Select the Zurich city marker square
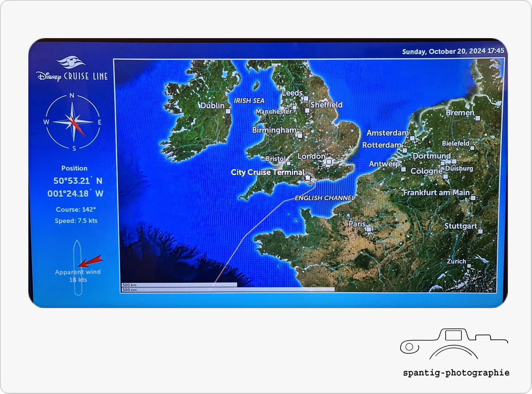The height and width of the screenshot is (394, 532). coord(469,266)
